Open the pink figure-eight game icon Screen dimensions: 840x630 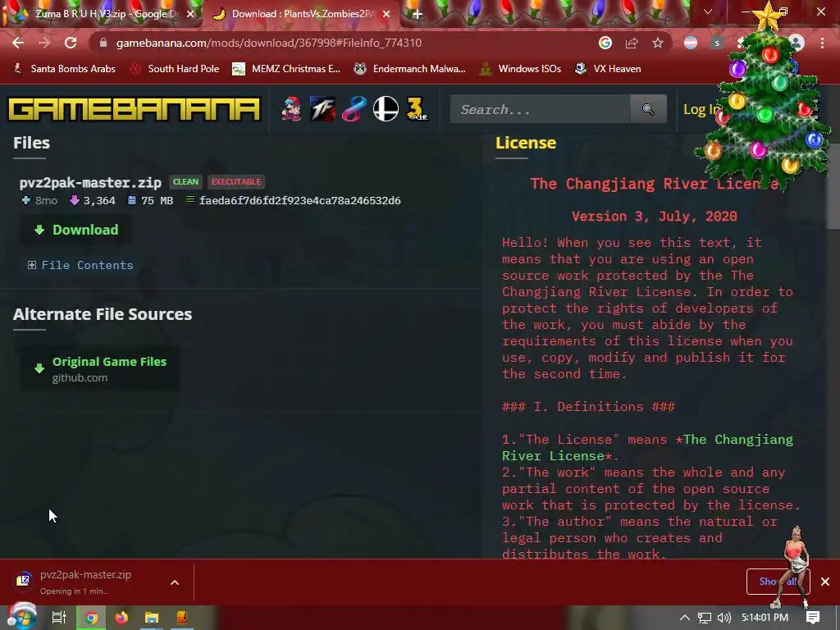point(354,109)
